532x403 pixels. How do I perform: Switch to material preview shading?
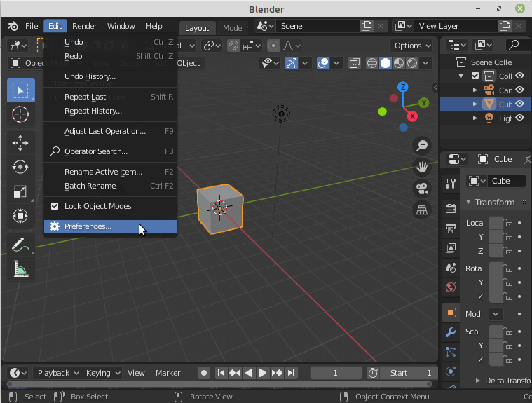click(399, 63)
